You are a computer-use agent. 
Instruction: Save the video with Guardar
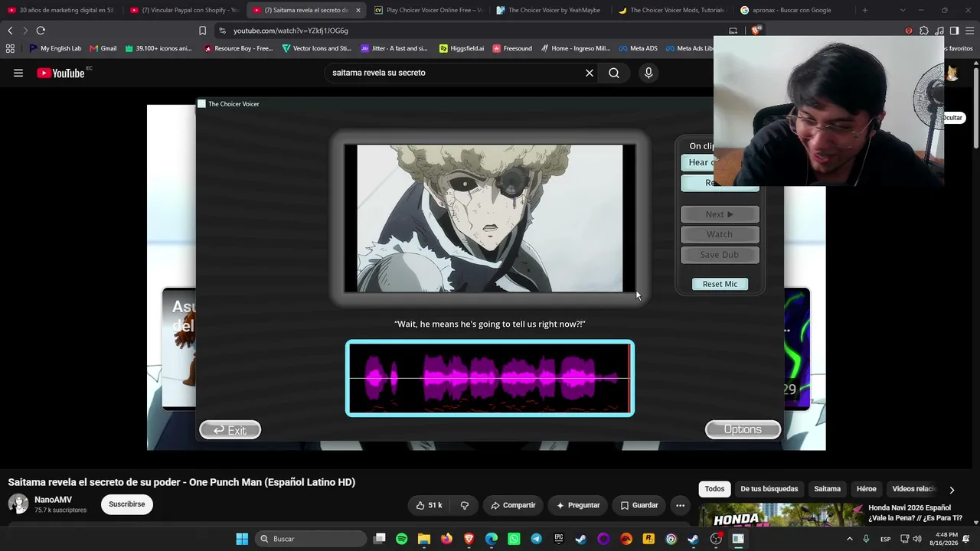point(639,505)
